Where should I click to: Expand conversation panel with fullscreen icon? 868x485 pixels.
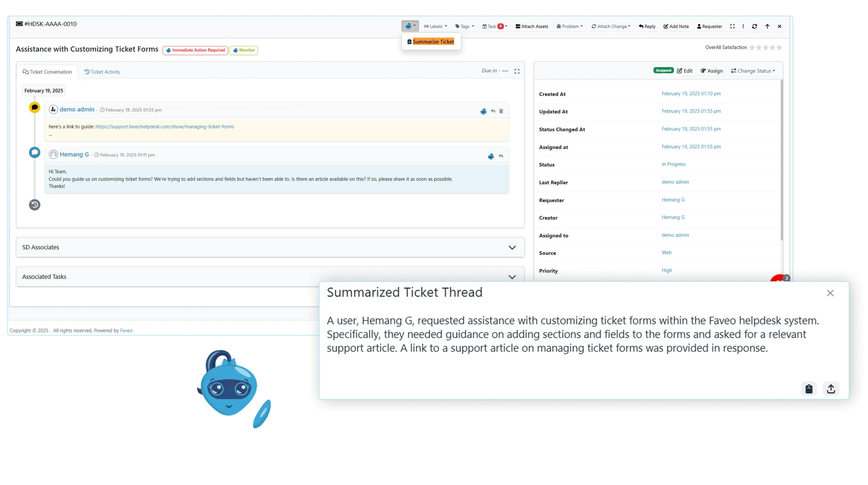[x=517, y=71]
